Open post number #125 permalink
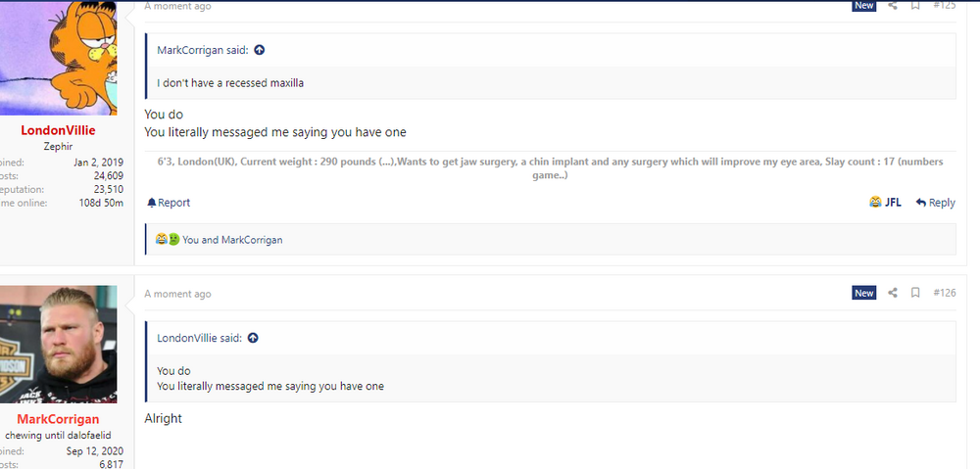This screenshot has height=469, width=980. (x=944, y=5)
